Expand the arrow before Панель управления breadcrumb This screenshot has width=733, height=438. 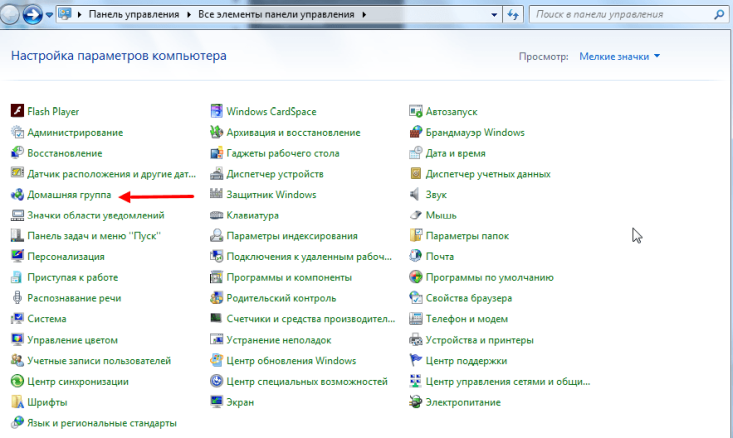pyautogui.click(x=79, y=14)
